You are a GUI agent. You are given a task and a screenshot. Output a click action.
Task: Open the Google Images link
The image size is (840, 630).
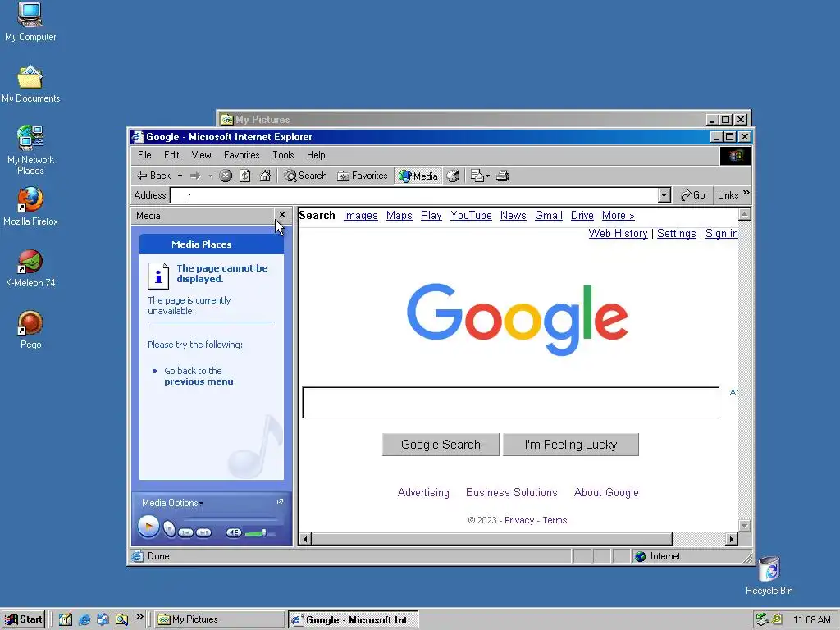coord(361,216)
